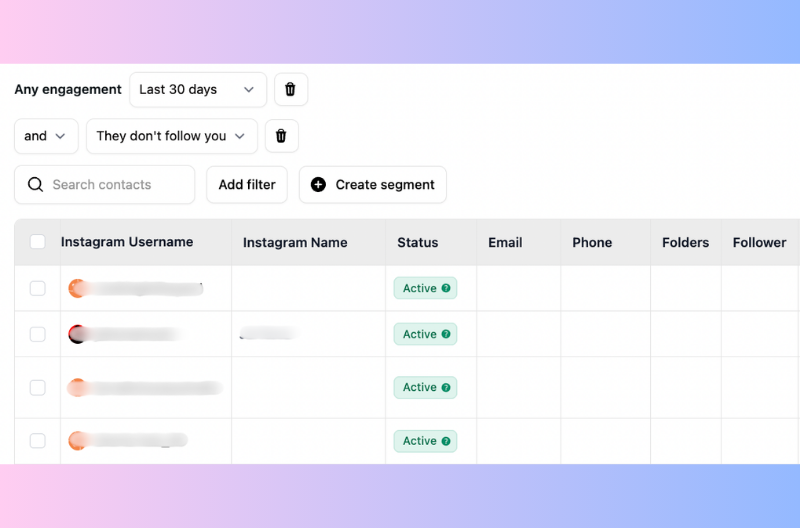Viewport: 800px width, 528px height.
Task: Click the Any engagement filter label
Action: click(x=68, y=90)
